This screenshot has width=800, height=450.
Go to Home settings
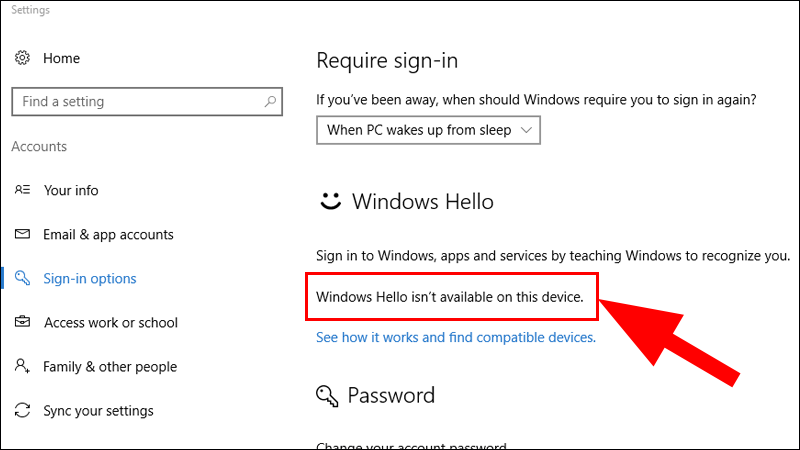(61, 58)
